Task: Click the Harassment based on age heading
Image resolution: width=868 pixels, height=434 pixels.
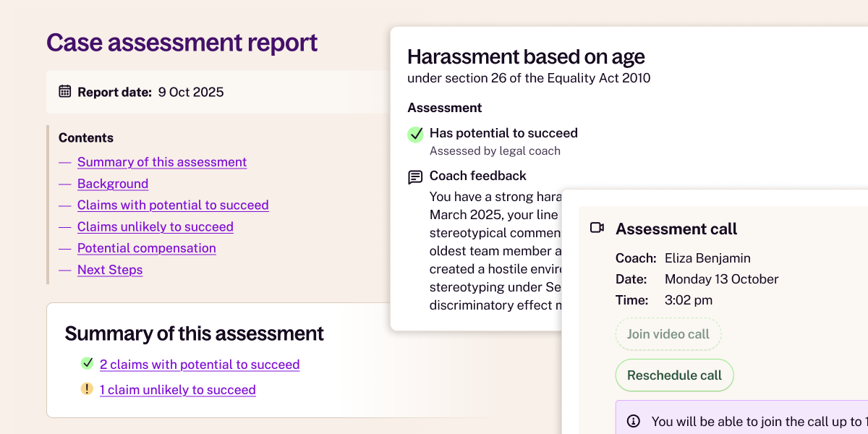Action: point(526,56)
